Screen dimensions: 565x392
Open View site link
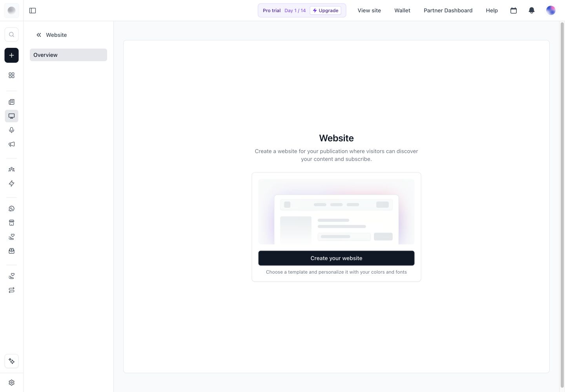pos(369,11)
